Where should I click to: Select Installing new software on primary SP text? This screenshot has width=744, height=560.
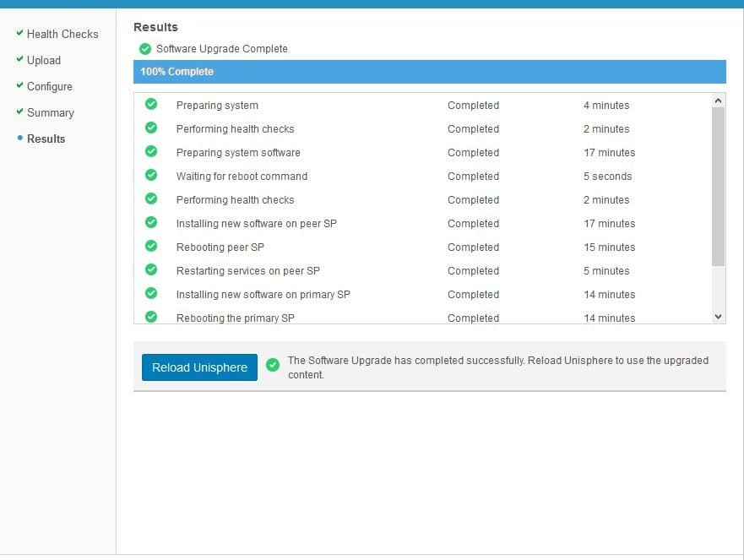coord(263,295)
